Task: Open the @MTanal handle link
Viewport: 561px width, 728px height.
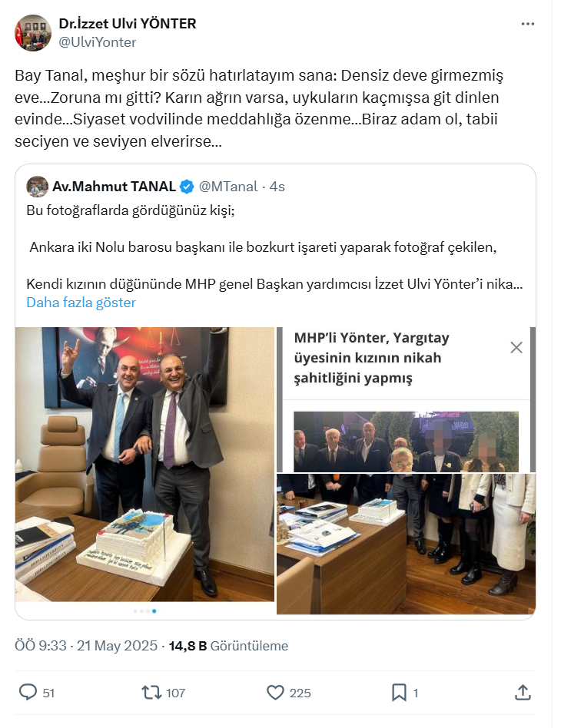Action: (x=227, y=187)
